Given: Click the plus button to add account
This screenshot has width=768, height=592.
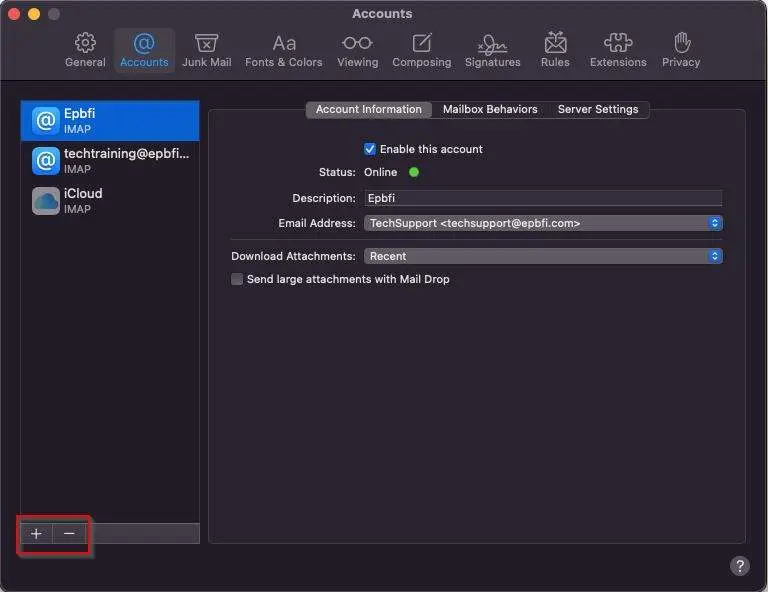Looking at the screenshot, I should 37,534.
